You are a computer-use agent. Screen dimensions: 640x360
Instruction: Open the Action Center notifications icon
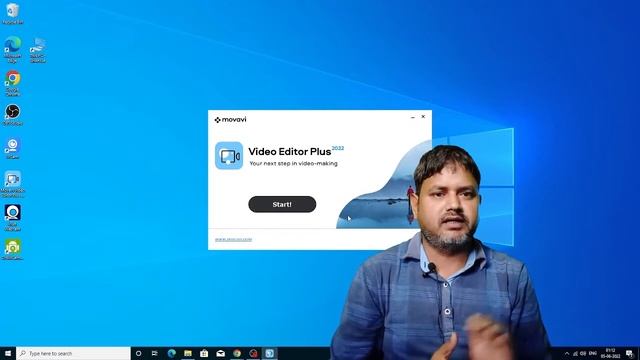pyautogui.click(x=629, y=353)
